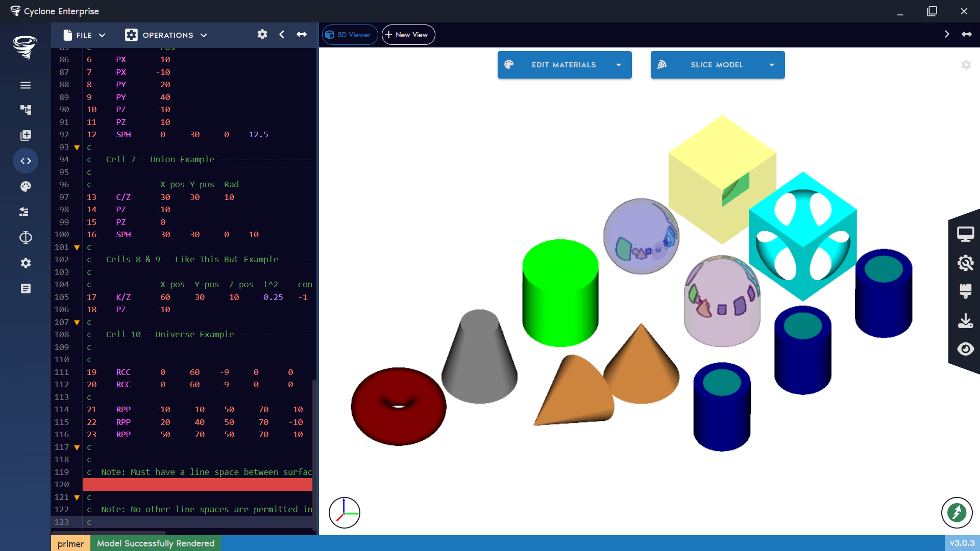
Task: Select the primer tab in the status bar
Action: coord(70,543)
